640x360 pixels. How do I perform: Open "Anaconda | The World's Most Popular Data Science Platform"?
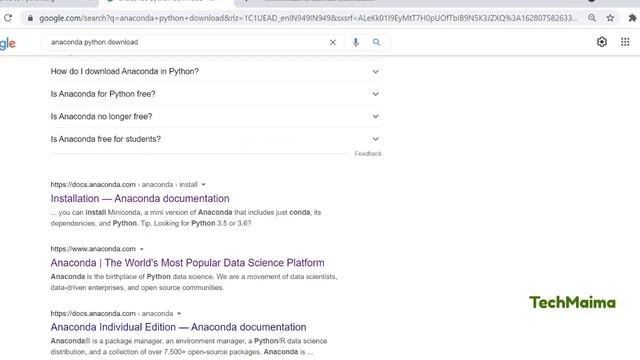pos(187,263)
